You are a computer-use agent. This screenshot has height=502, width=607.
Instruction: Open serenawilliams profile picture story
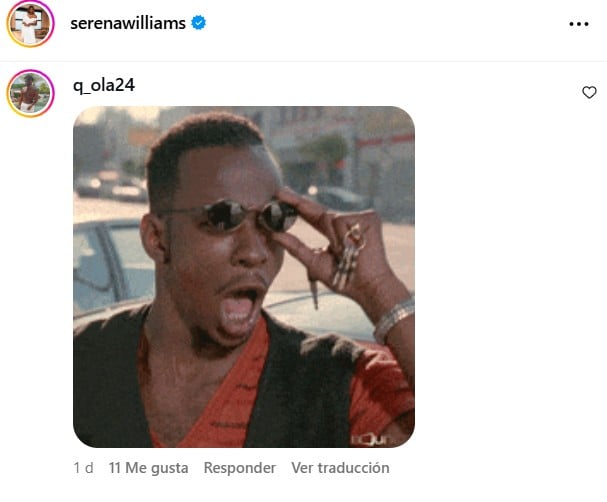click(x=30, y=24)
